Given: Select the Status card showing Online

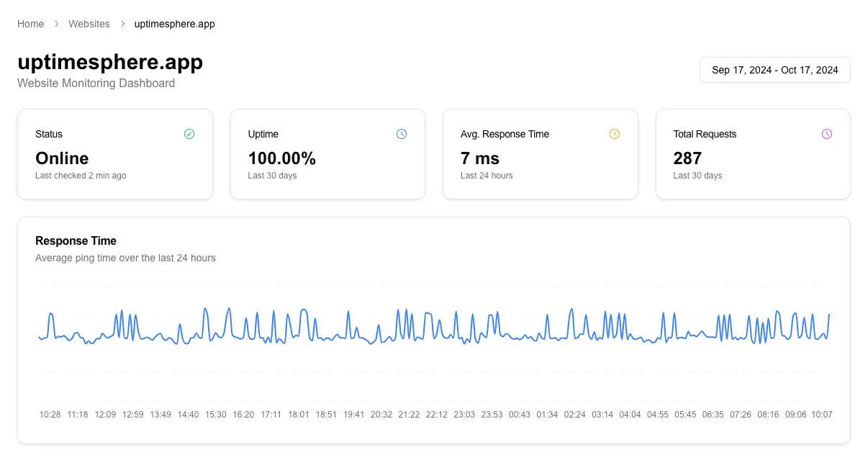Looking at the screenshot, I should (114, 153).
